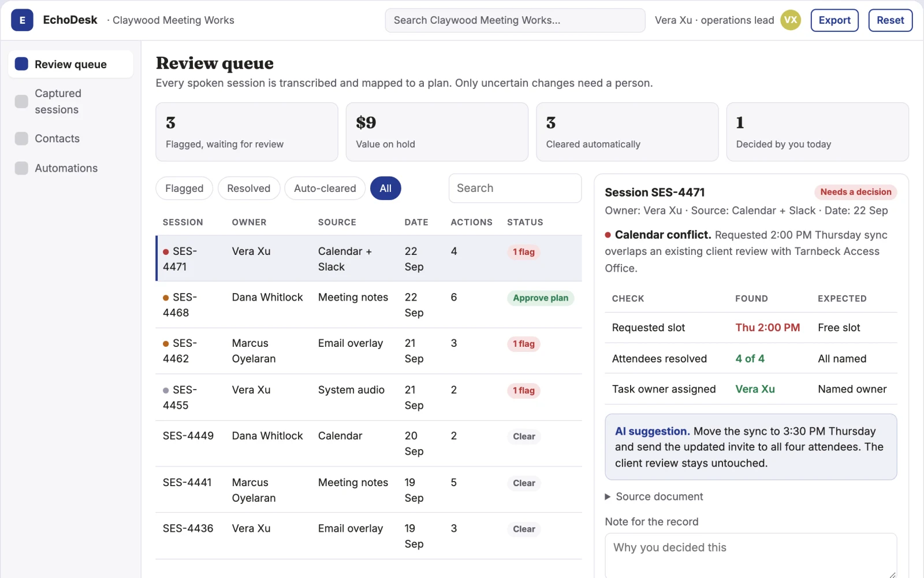Sort by the OWNER column header
Viewport: 924px width, 578px height.
pos(249,222)
